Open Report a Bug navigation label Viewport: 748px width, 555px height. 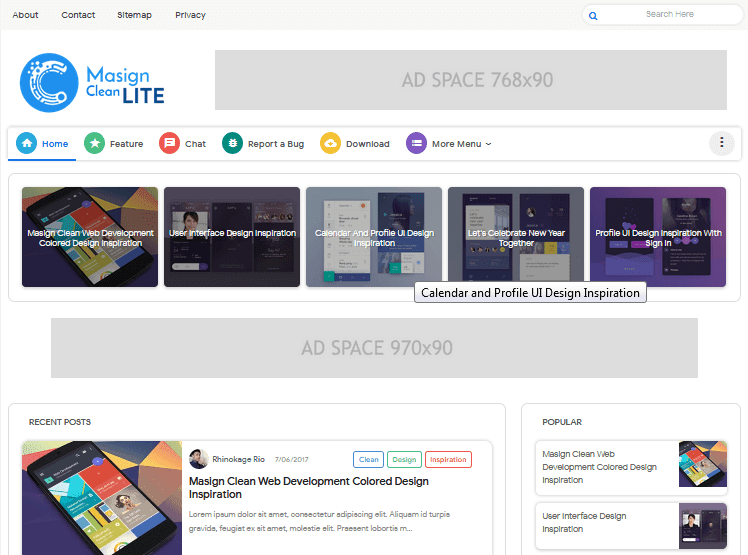(x=276, y=144)
